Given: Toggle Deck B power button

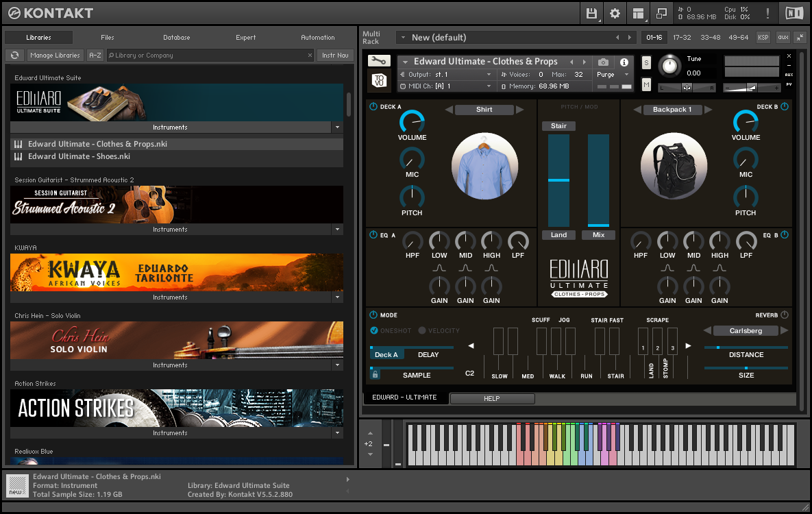Looking at the screenshot, I should point(785,106).
